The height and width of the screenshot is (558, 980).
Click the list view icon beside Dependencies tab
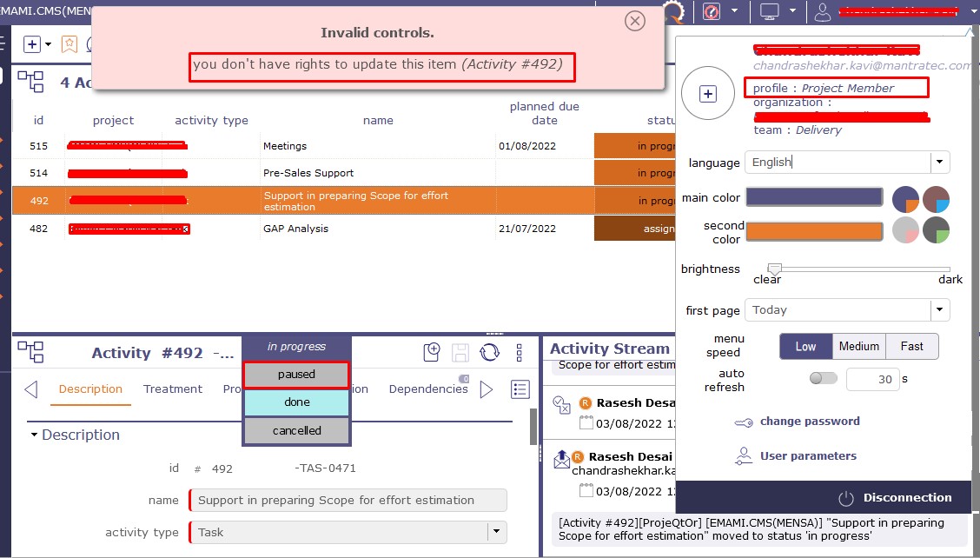pyautogui.click(x=520, y=389)
